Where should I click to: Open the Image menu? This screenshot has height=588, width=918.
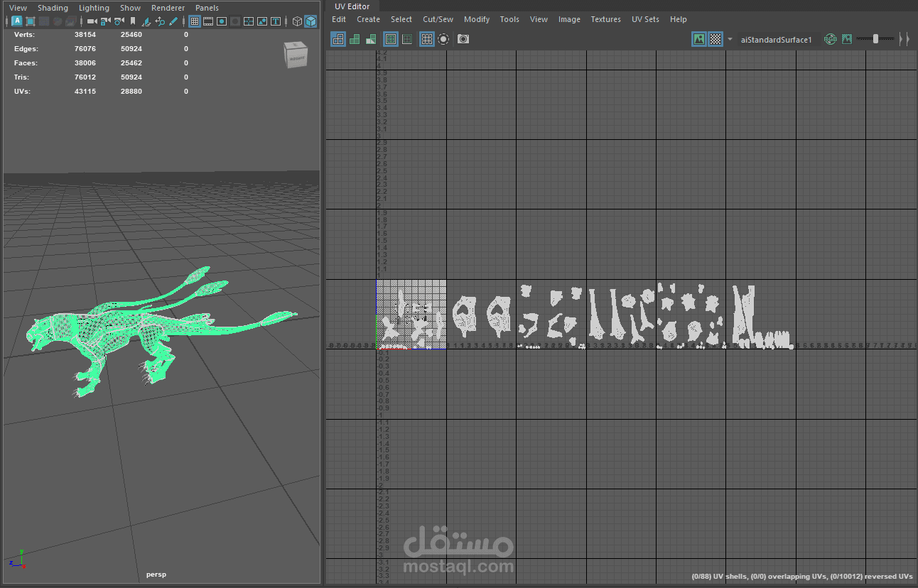[569, 19]
